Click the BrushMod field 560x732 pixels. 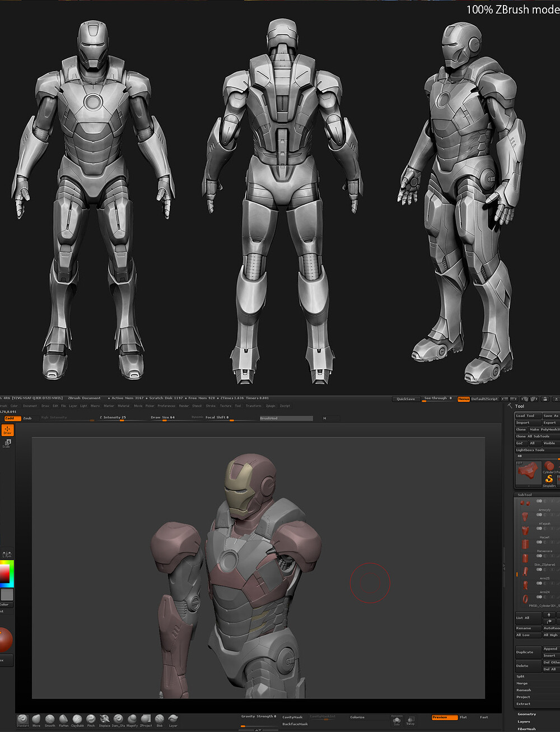coord(286,418)
